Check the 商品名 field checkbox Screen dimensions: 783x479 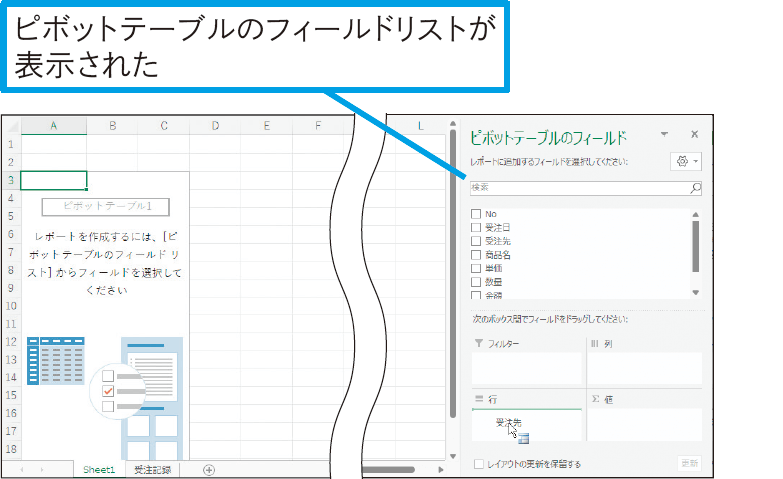click(x=476, y=255)
